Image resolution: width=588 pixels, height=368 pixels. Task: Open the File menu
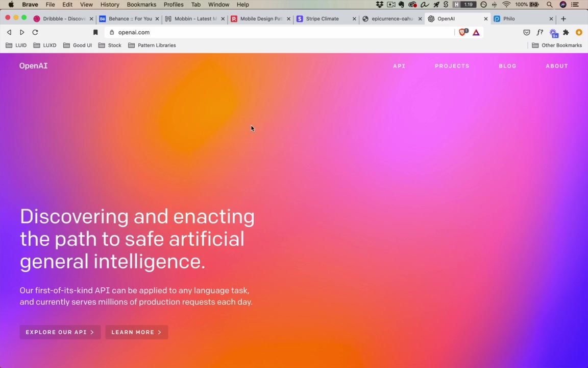50,5
